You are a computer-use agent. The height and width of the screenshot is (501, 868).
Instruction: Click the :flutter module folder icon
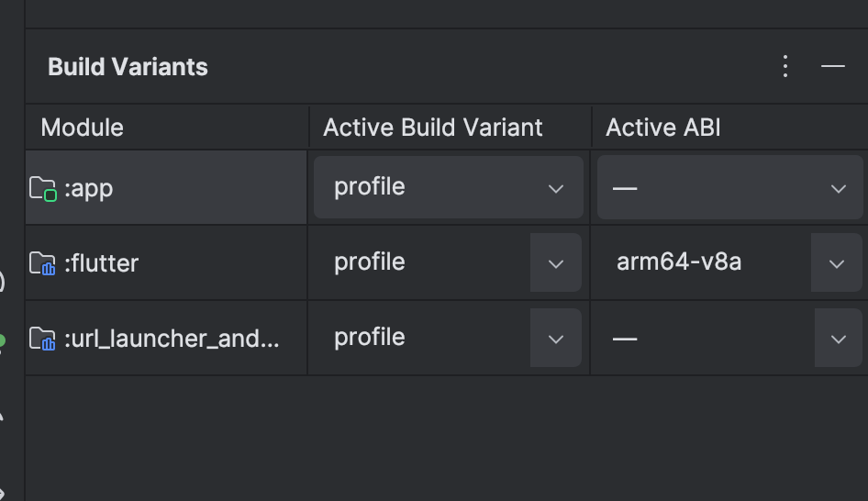(x=42, y=263)
